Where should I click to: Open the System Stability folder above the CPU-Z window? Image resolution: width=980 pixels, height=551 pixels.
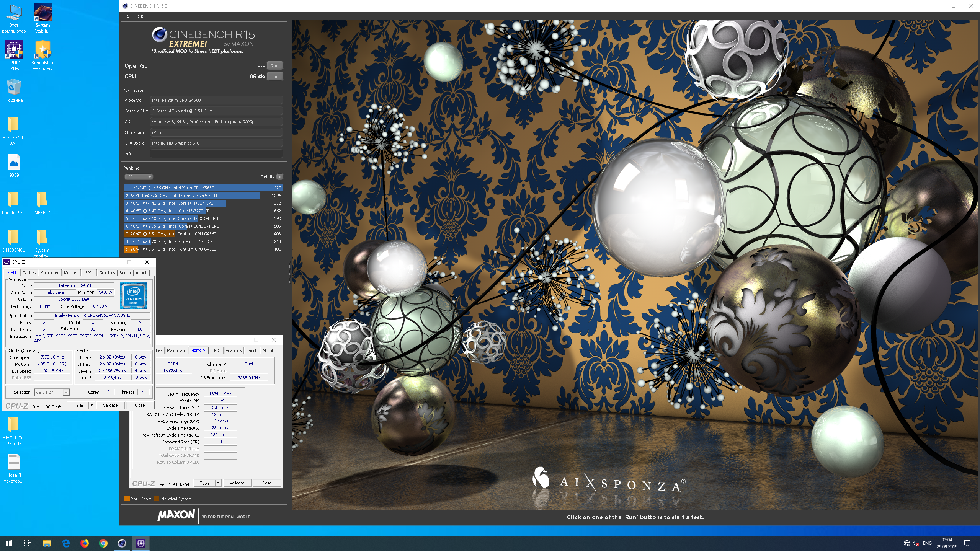[42, 243]
